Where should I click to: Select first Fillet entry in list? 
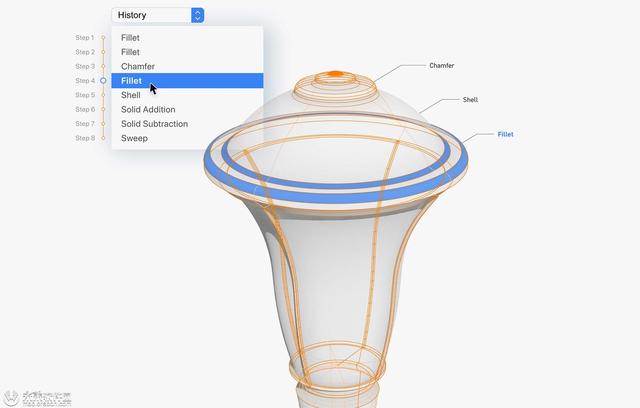pyautogui.click(x=187, y=38)
